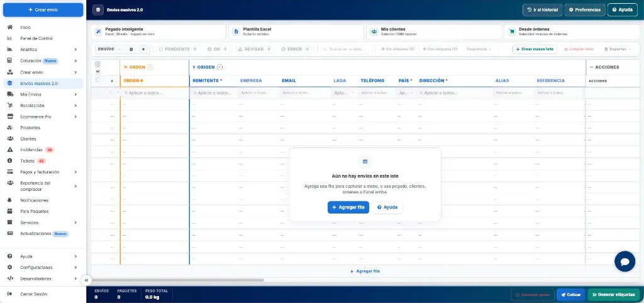Click the Cotizar button in bottom bar

pos(571,295)
